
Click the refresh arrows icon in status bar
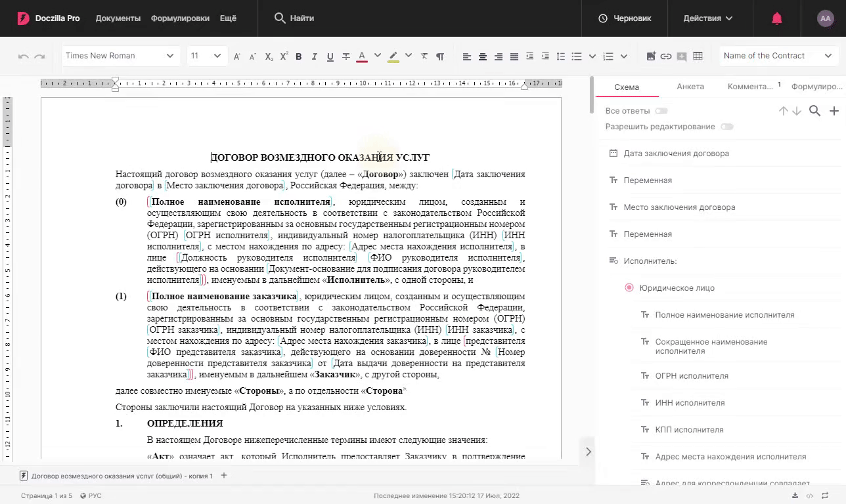(825, 495)
